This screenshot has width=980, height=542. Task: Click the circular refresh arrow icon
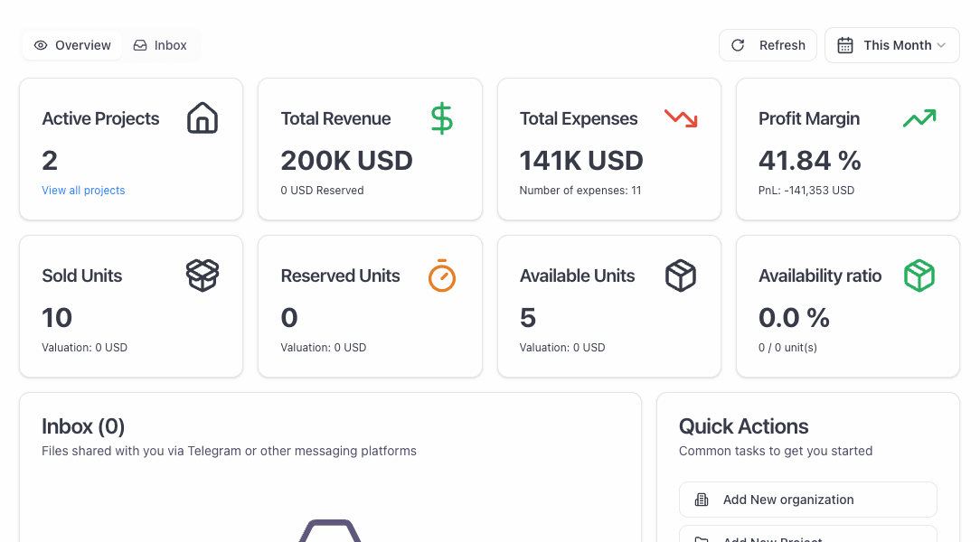pos(737,44)
